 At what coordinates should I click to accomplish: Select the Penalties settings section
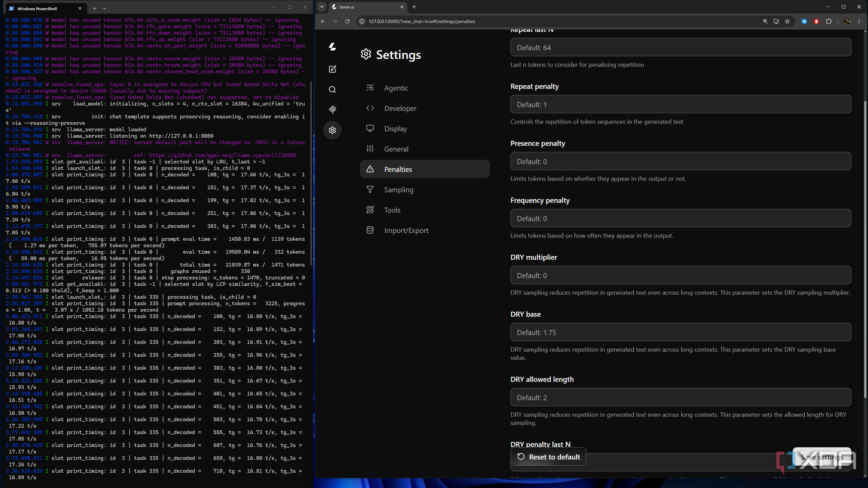click(425, 169)
